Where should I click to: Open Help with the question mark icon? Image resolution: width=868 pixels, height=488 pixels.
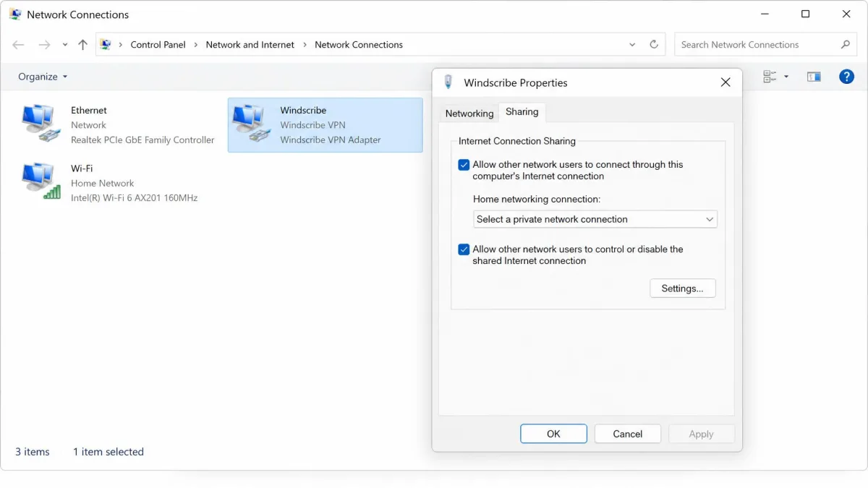point(846,77)
